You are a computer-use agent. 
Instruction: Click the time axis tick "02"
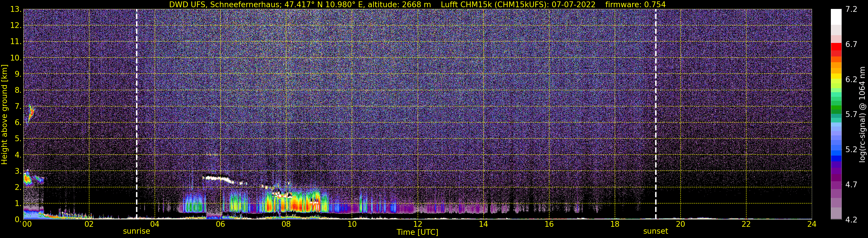point(89,224)
